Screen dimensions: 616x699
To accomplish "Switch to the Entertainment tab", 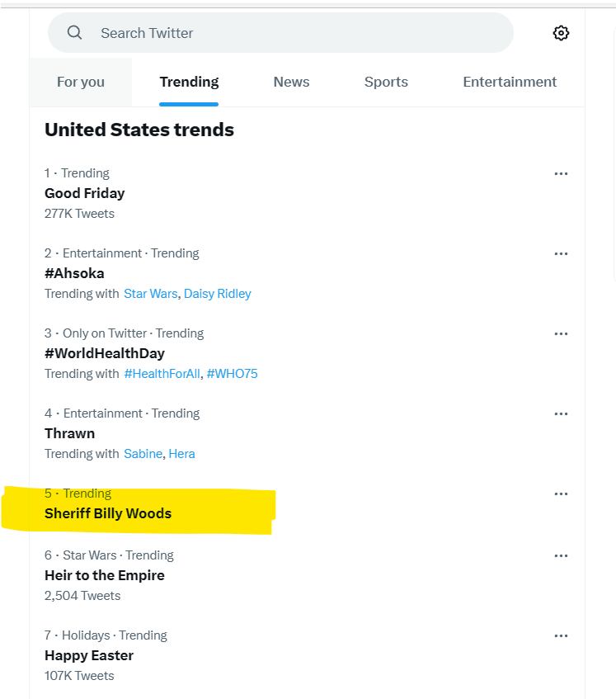I will click(x=510, y=82).
